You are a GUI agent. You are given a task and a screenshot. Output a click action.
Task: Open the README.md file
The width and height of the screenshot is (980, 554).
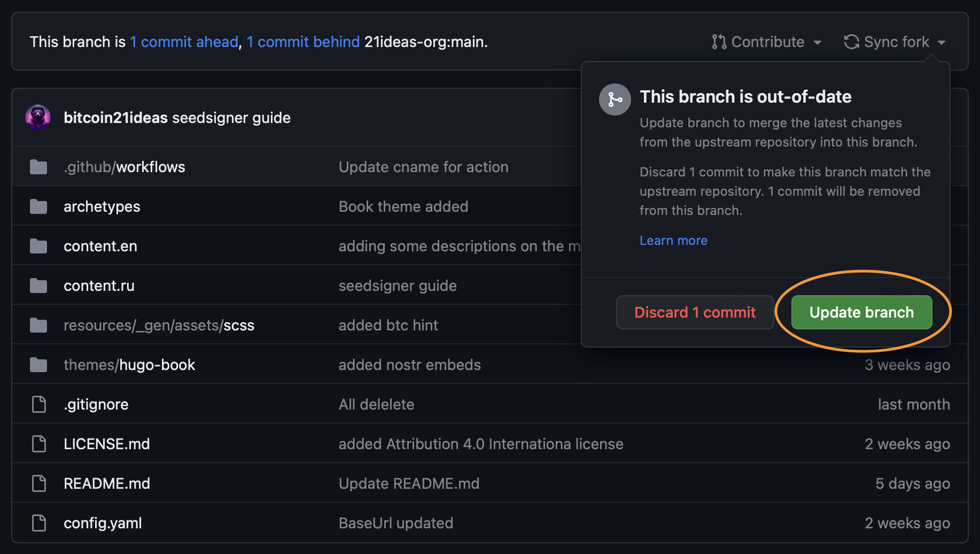107,483
